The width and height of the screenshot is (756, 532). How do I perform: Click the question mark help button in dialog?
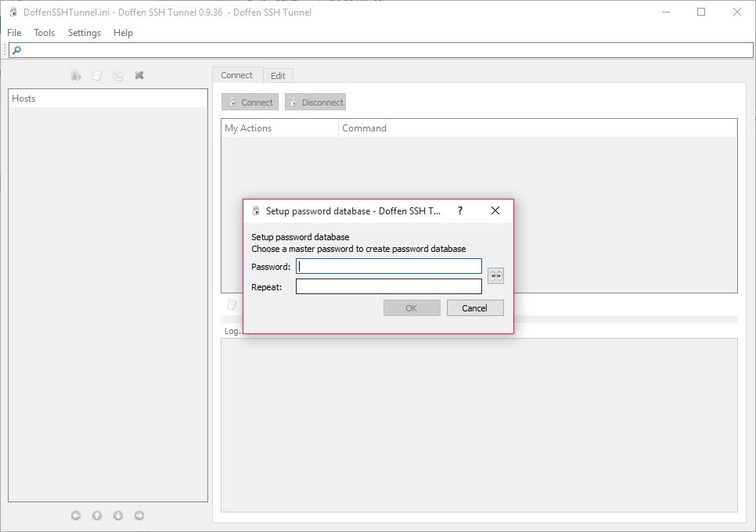point(460,210)
